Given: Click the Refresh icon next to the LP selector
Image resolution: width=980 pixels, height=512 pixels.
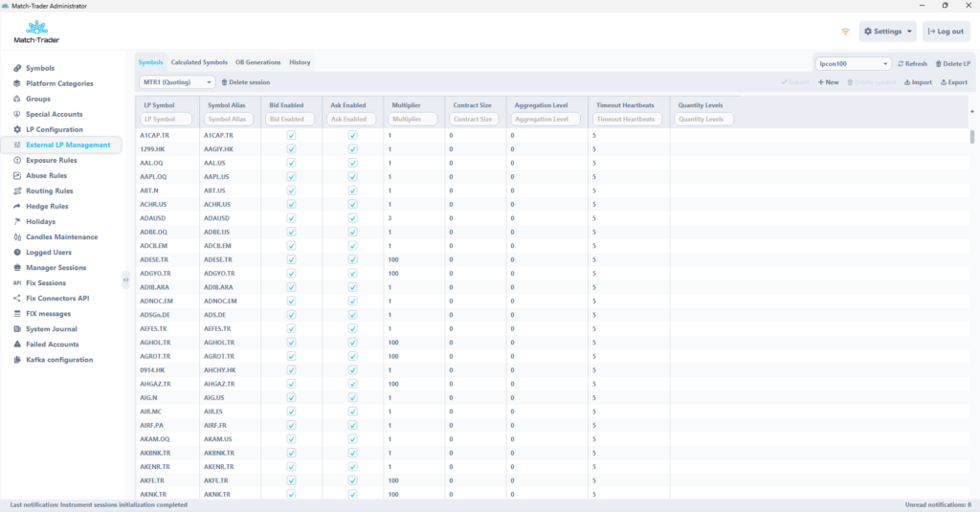Looking at the screenshot, I should 902,64.
